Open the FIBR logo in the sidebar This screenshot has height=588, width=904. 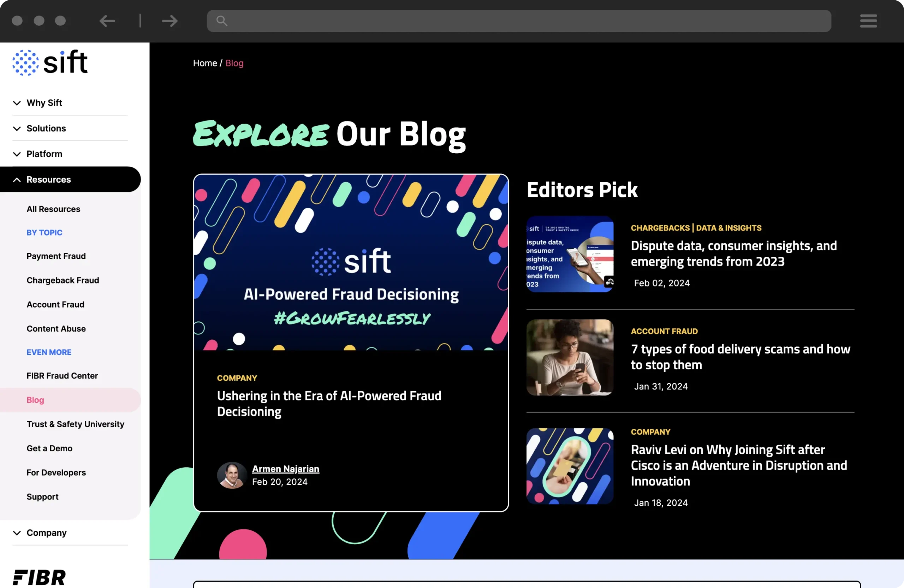coord(39,577)
